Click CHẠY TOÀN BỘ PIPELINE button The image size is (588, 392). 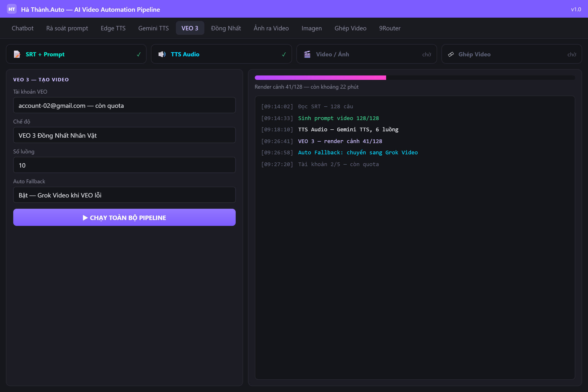(x=124, y=218)
